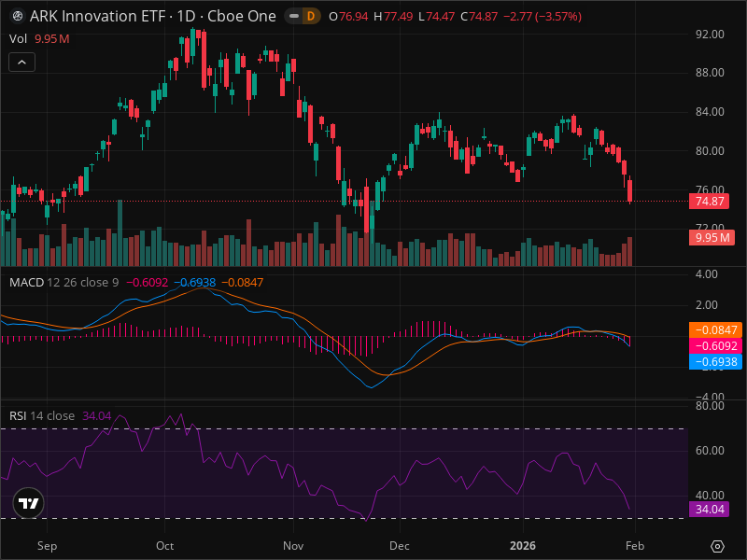Click the Feb label on the time axis

[635, 546]
